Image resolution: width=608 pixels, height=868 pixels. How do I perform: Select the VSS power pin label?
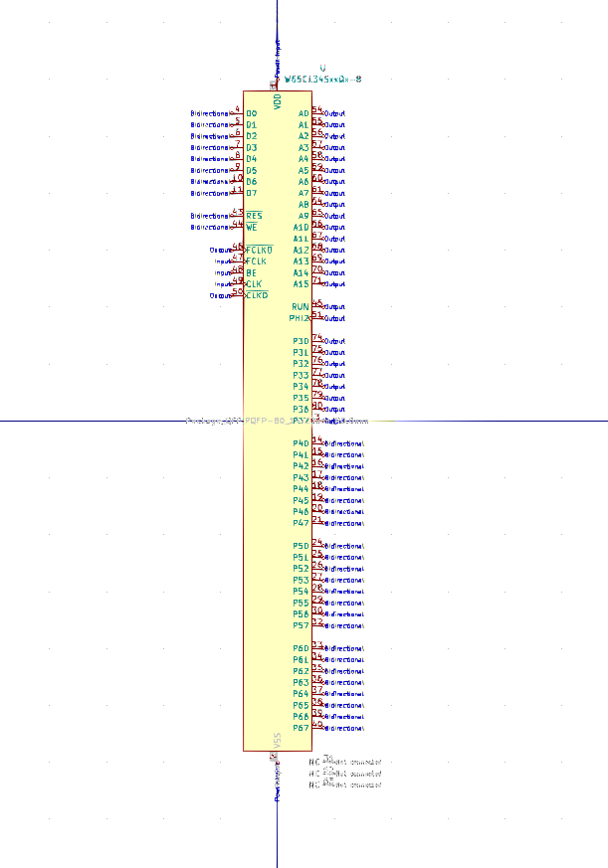[x=278, y=741]
